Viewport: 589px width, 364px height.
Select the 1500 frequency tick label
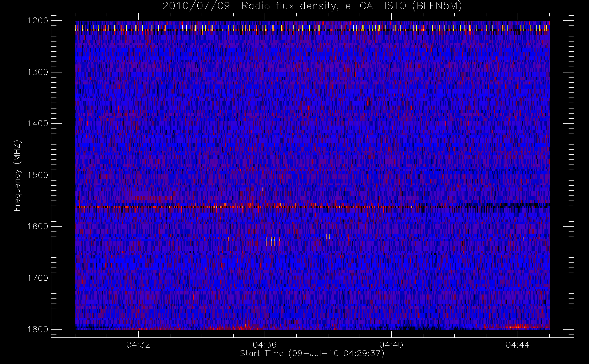click(38, 175)
